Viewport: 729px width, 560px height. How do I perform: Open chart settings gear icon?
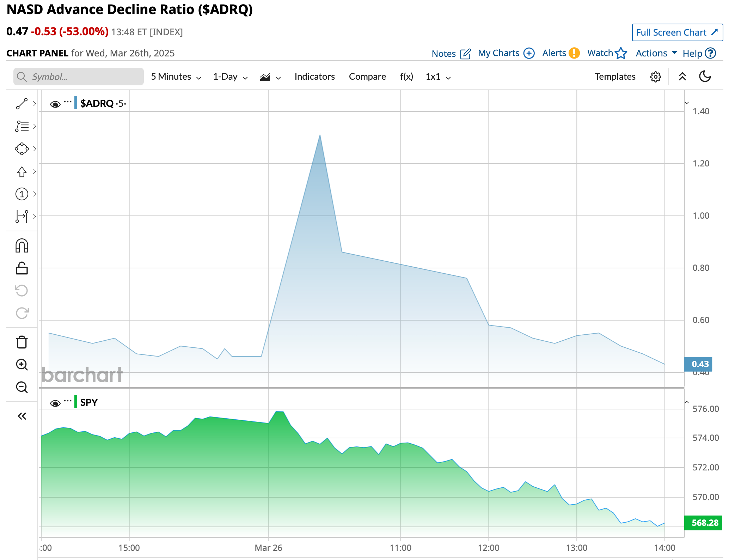(x=655, y=77)
